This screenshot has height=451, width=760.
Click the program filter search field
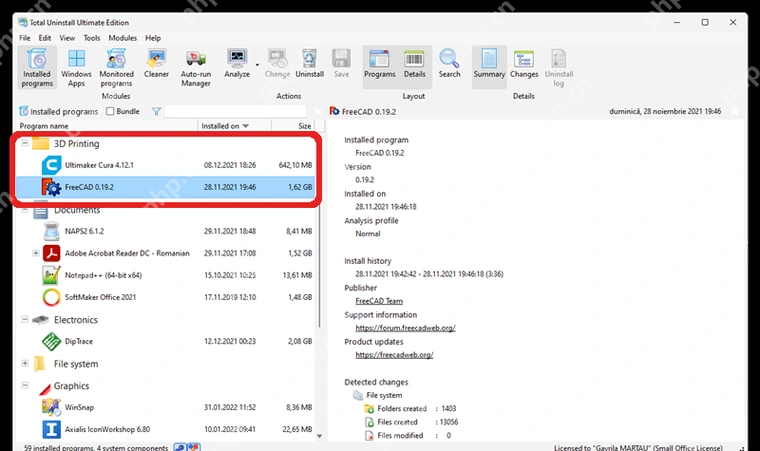(235, 112)
